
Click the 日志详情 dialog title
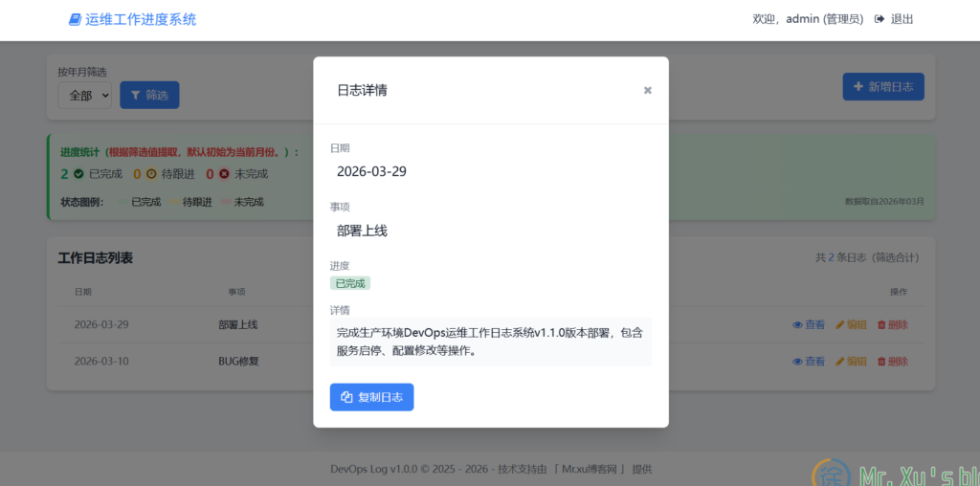362,91
